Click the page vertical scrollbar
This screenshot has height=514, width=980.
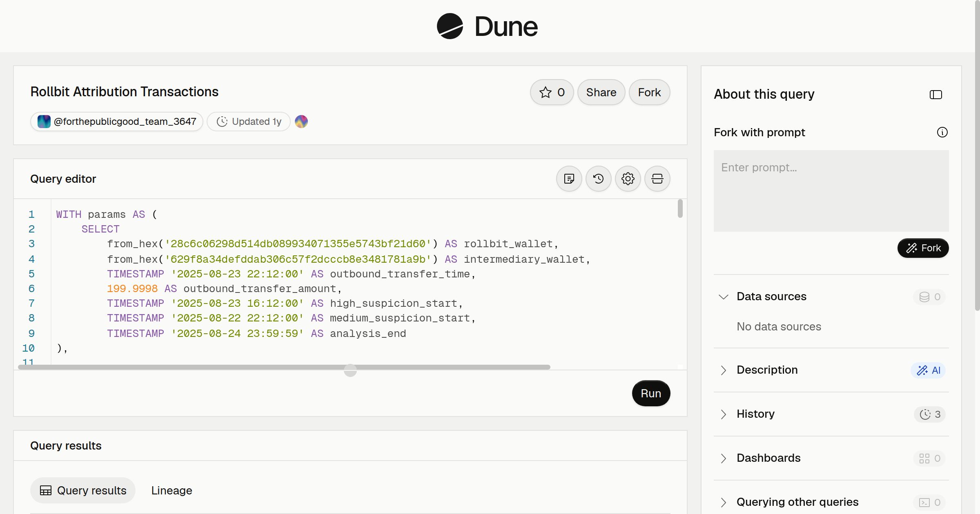tap(977, 155)
